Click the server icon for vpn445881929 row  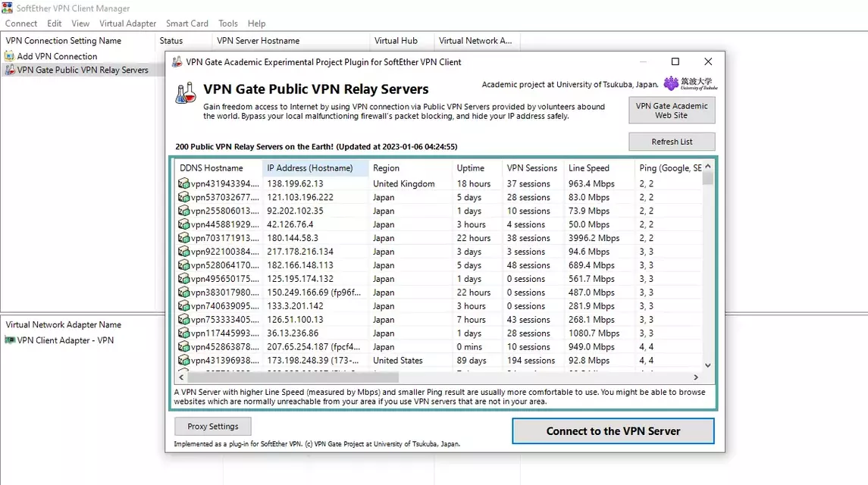[183, 224]
